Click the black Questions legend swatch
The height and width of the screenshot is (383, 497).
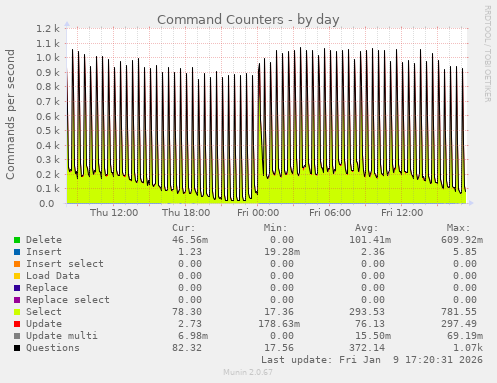(x=17, y=348)
